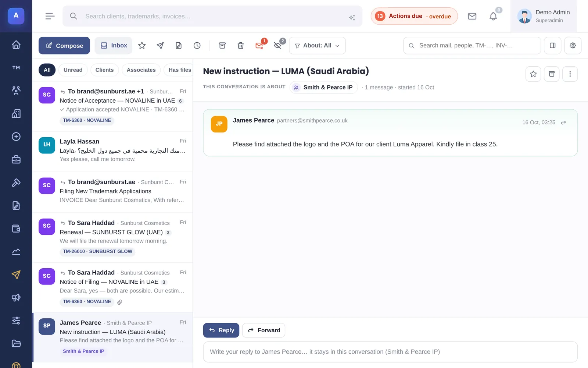Open the gavel sidebar icon
The width and height of the screenshot is (588, 368).
point(16,183)
